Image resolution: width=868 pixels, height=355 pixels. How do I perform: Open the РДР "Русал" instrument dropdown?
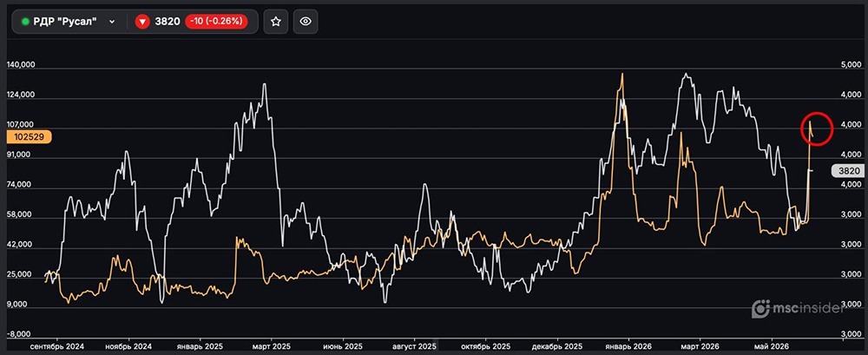(69, 22)
